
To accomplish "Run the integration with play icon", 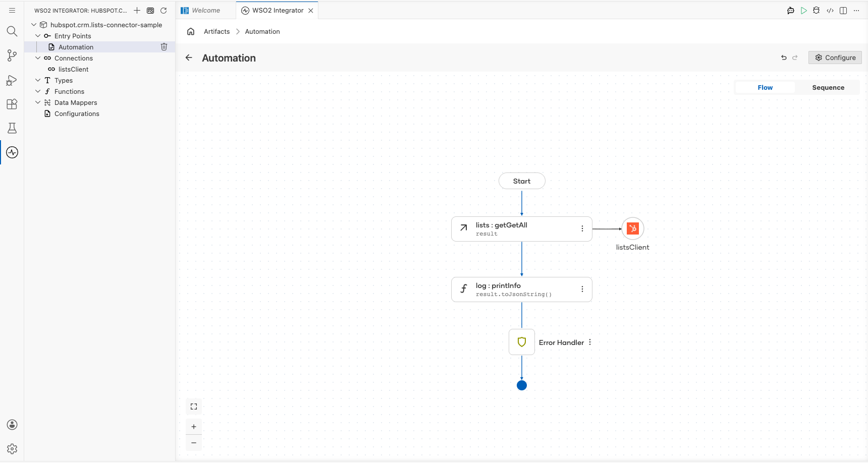I will tap(804, 10).
